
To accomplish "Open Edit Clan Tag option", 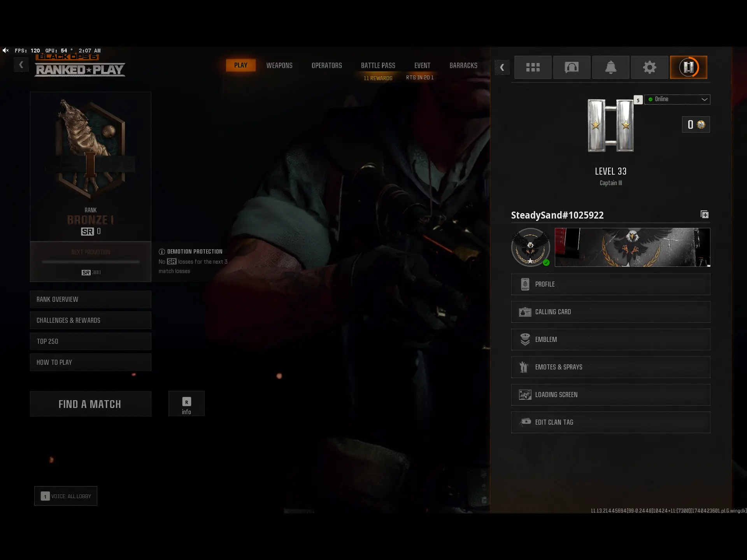I will (610, 422).
